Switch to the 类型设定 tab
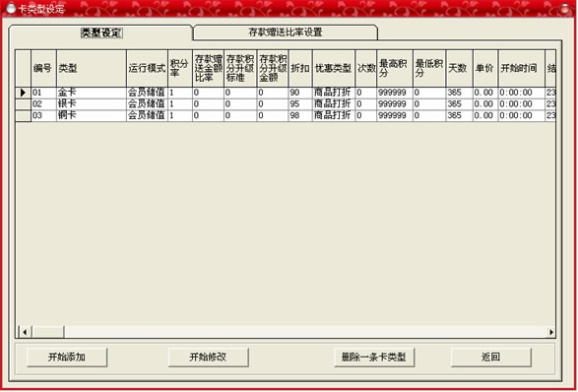Image resolution: width=578 pixels, height=392 pixels. pyautogui.click(x=101, y=33)
